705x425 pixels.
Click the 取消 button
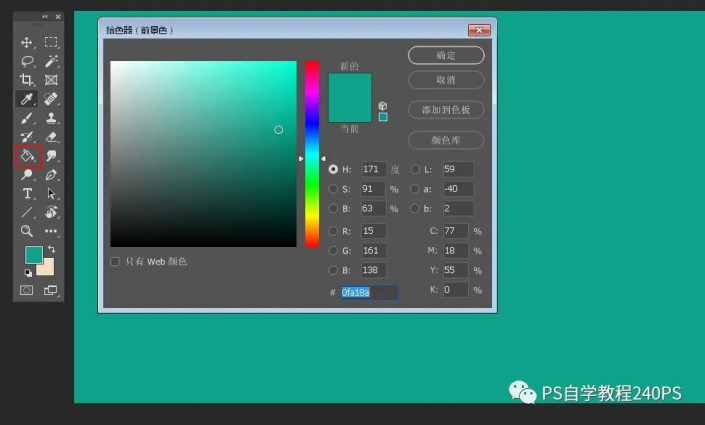[x=446, y=80]
